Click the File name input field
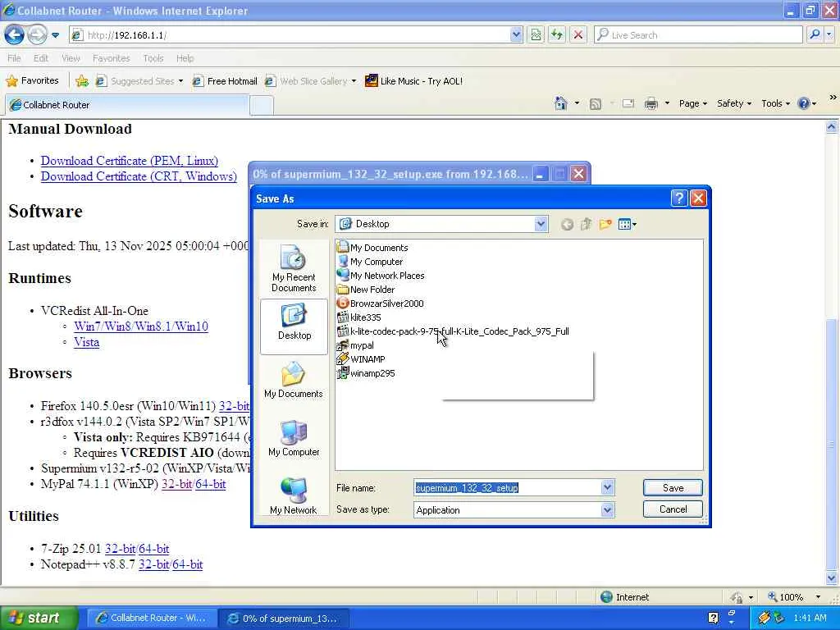Screen dimensions: 840x630 coord(507,487)
